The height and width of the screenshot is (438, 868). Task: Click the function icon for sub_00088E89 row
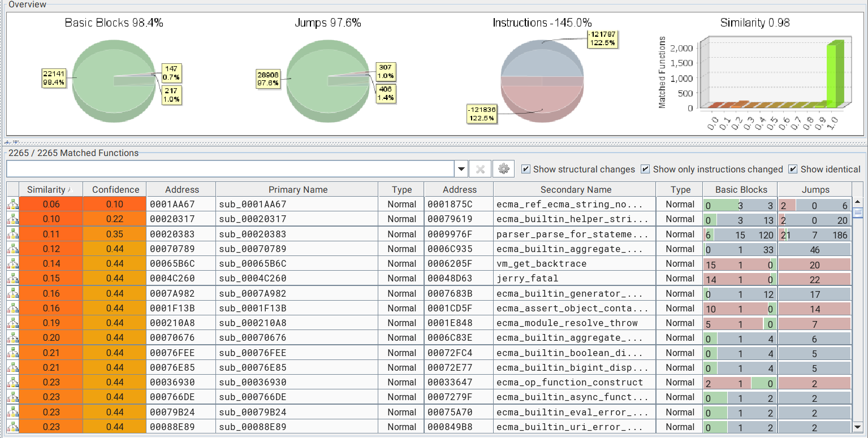pos(12,427)
